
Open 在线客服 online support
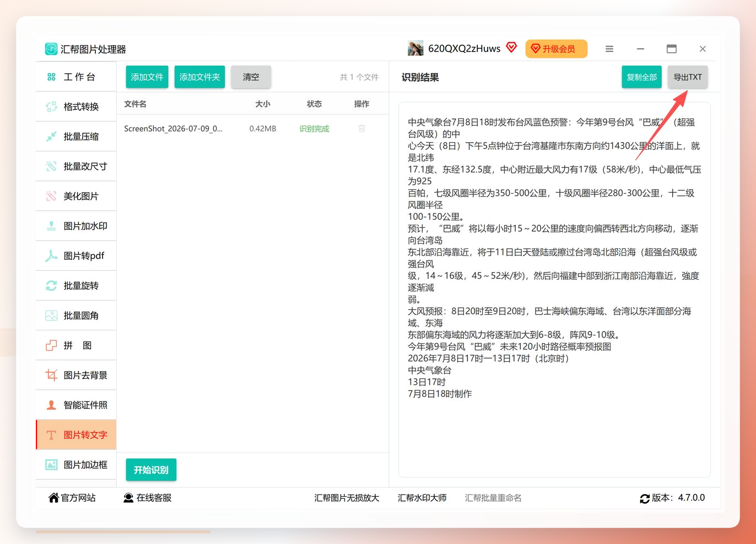[x=147, y=498]
